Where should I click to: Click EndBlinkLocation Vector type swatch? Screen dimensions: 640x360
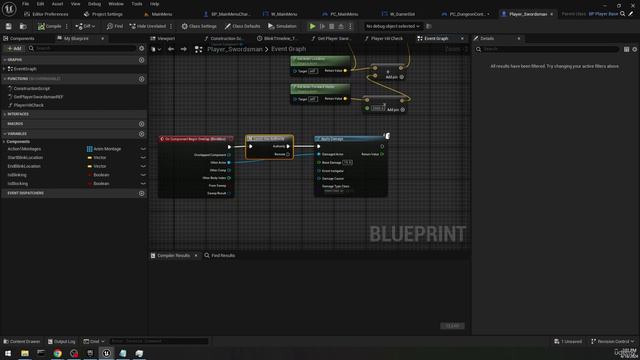coord(89,166)
